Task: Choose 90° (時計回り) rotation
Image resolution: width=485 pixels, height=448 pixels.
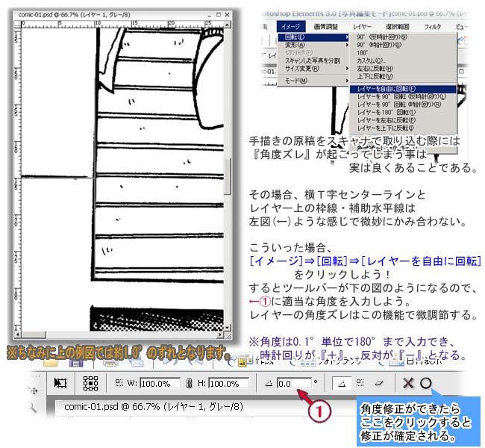Action: 403,45
